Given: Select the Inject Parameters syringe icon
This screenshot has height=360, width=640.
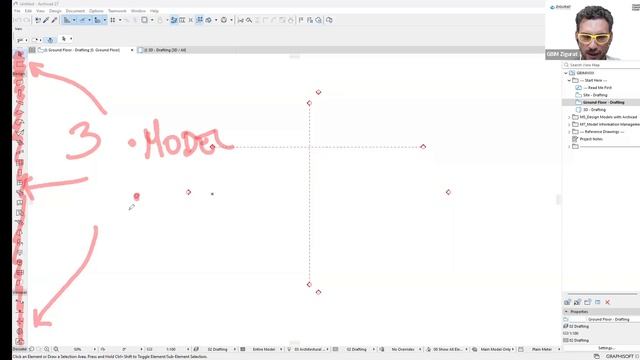Looking at the screenshot, I should (54, 20).
